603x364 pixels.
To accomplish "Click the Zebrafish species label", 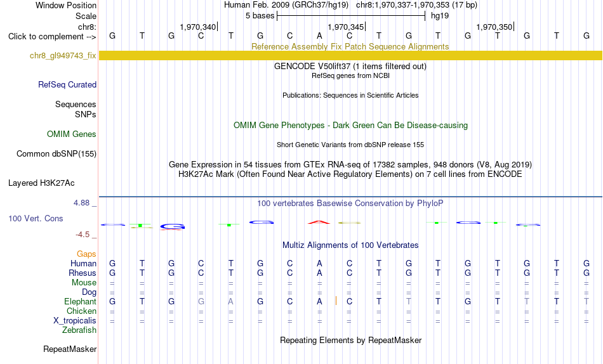I will pos(79,330).
